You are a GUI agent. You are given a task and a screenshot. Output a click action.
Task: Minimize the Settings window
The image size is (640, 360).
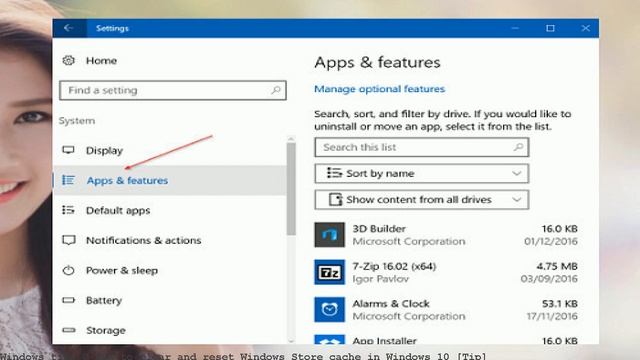pos(515,28)
